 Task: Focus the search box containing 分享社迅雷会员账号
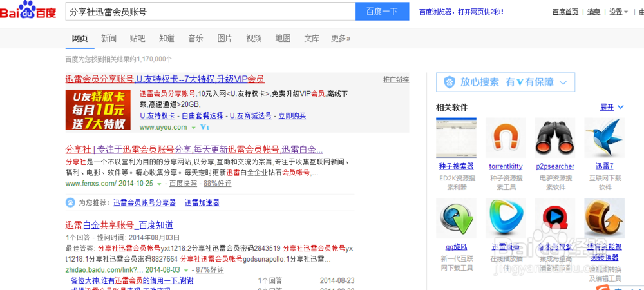pyautogui.click(x=211, y=12)
